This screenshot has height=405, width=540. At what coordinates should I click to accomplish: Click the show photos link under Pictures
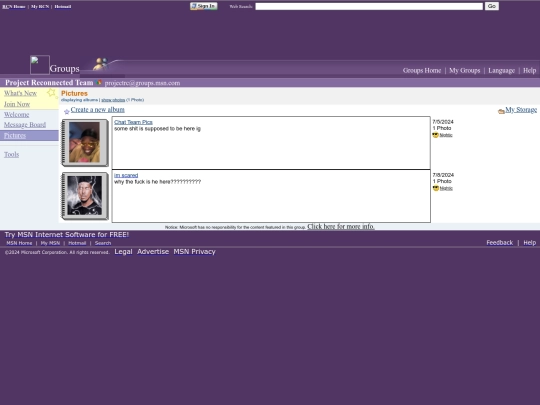coord(113,100)
